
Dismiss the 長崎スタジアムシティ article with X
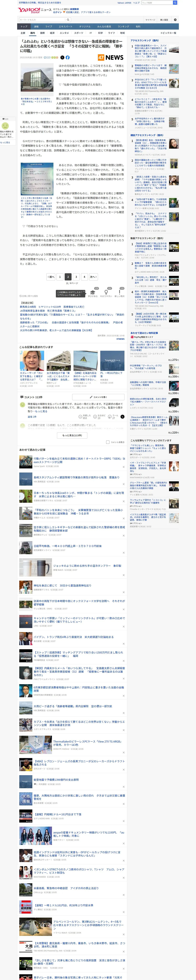pos(123,484)
